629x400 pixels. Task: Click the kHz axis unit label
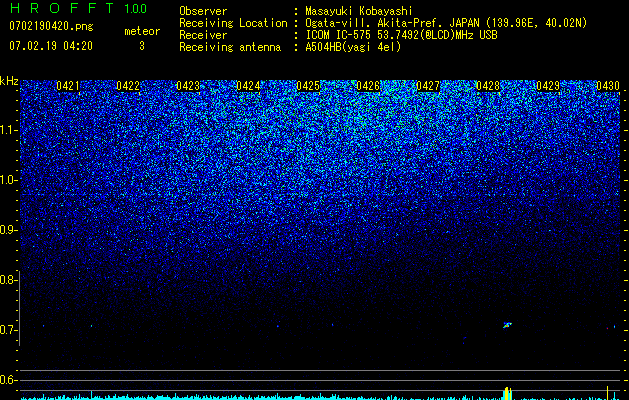pos(9,81)
